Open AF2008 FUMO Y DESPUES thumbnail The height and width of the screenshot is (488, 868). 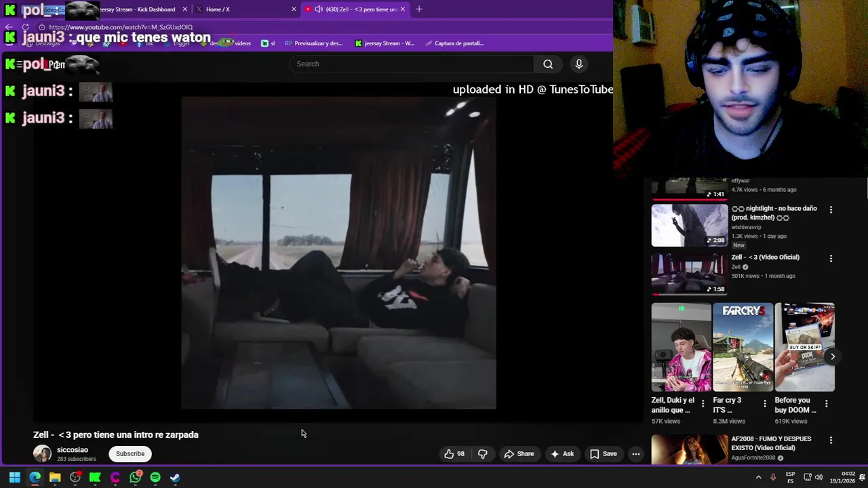pyautogui.click(x=690, y=450)
